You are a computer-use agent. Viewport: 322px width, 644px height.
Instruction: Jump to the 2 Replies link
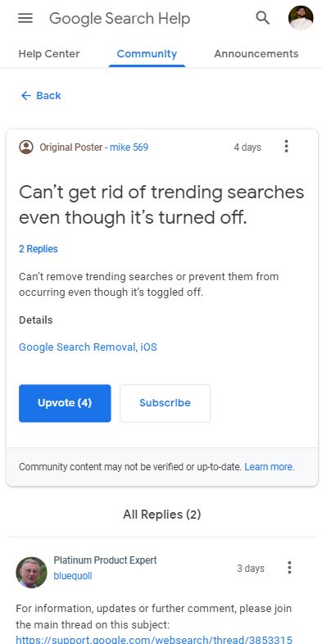(39, 249)
